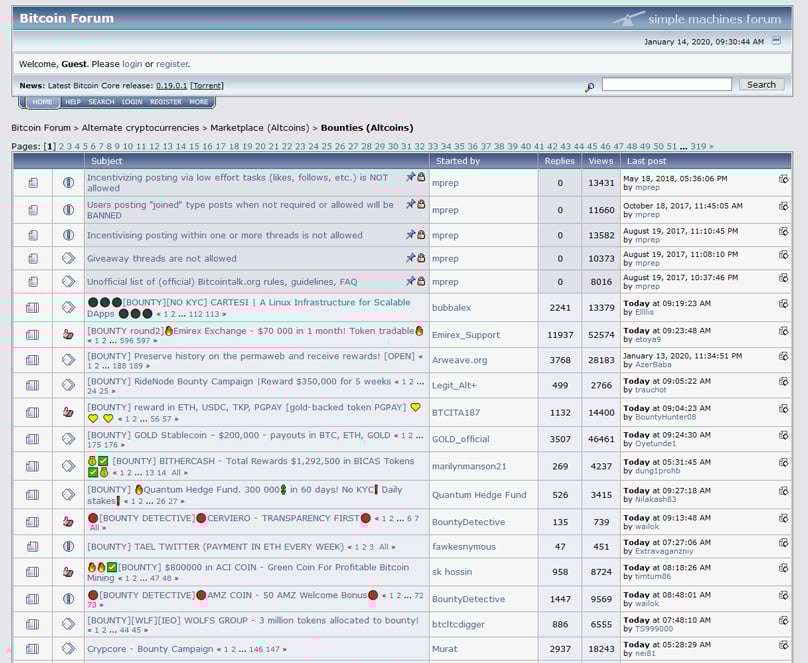Viewport: 808px width, 663px height.
Task: Sort topics by the Replies column
Action: (x=559, y=160)
